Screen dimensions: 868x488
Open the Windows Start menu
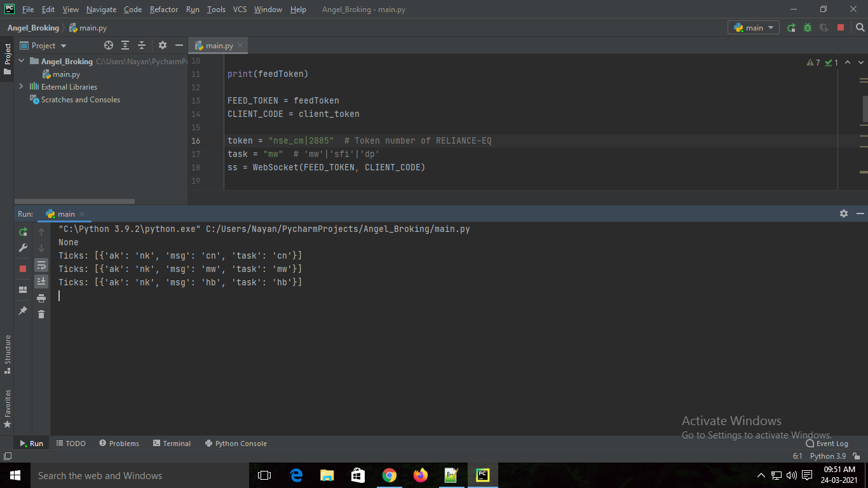click(x=15, y=475)
